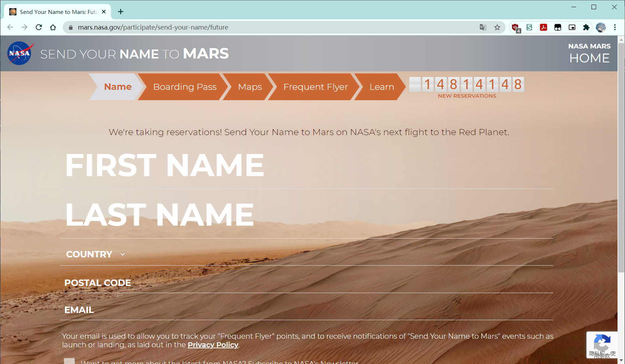
Task: Click the NASA logo
Action: pyautogui.click(x=20, y=53)
